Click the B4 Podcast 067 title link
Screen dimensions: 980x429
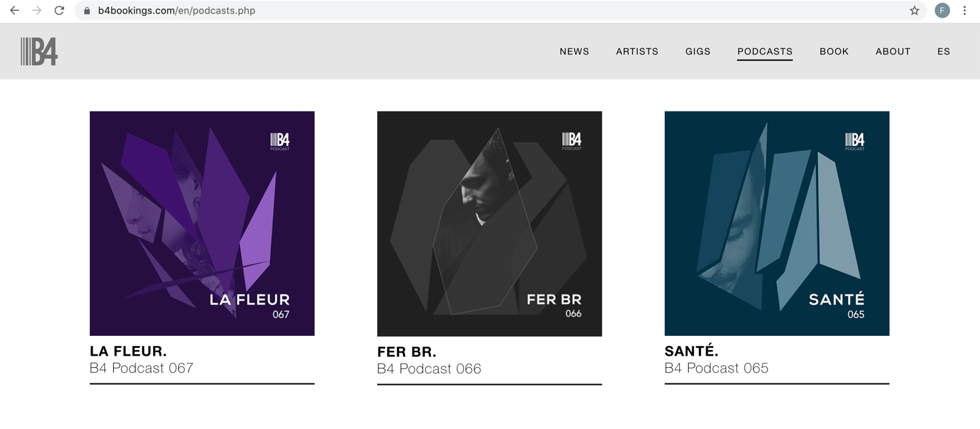(142, 368)
